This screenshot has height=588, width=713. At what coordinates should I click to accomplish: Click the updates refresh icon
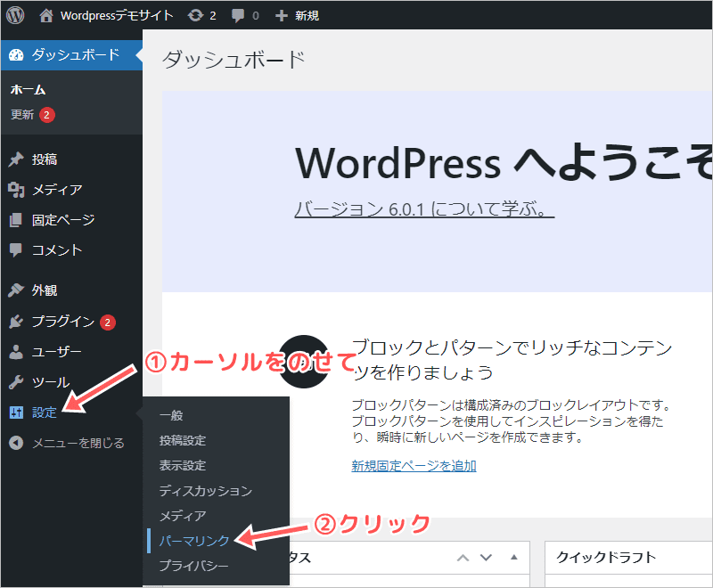pyautogui.click(x=195, y=15)
